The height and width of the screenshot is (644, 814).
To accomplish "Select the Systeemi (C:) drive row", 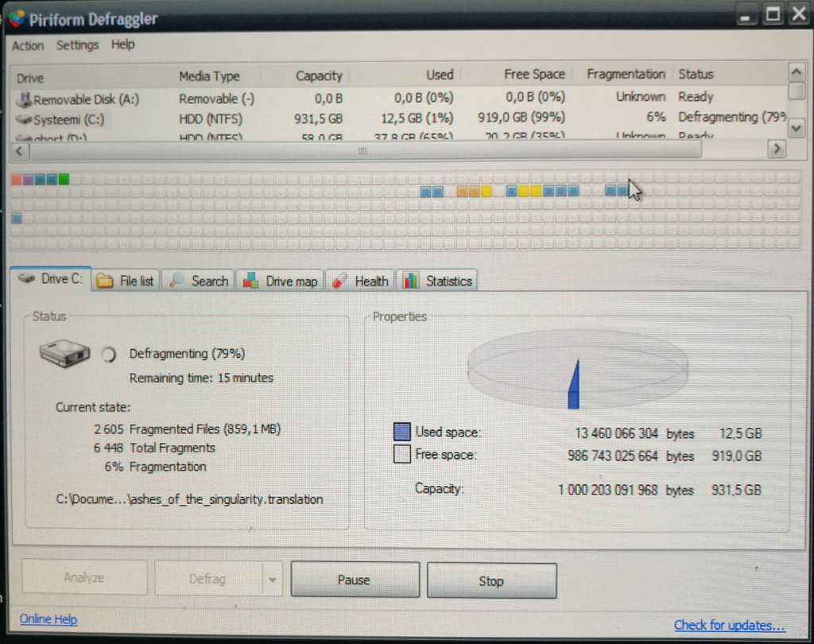I will point(399,118).
